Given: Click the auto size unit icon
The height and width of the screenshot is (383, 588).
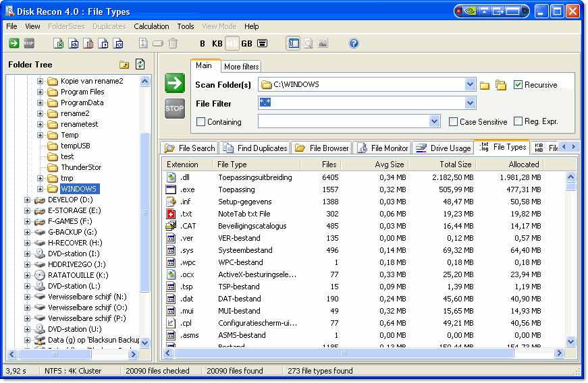Looking at the screenshot, I should 263,43.
